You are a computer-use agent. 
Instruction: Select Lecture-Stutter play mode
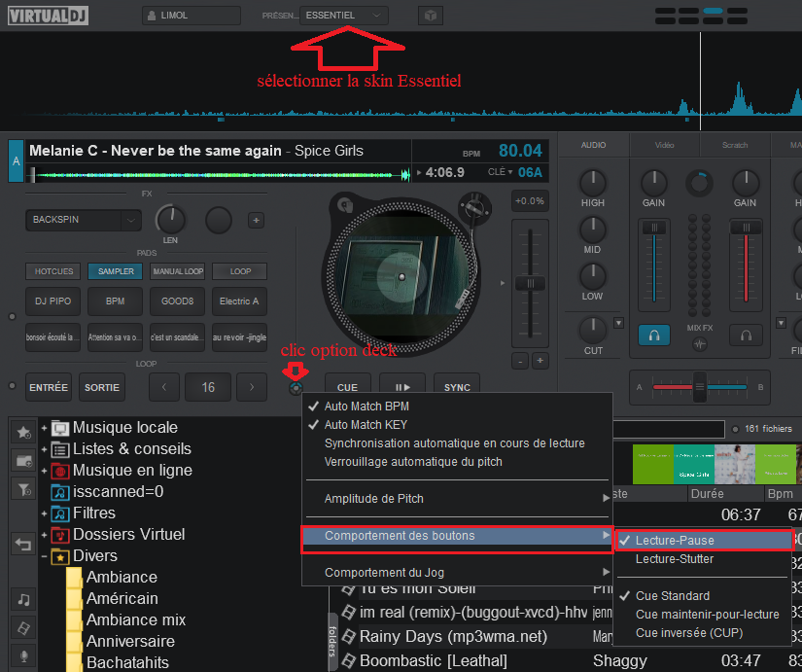pos(674,559)
